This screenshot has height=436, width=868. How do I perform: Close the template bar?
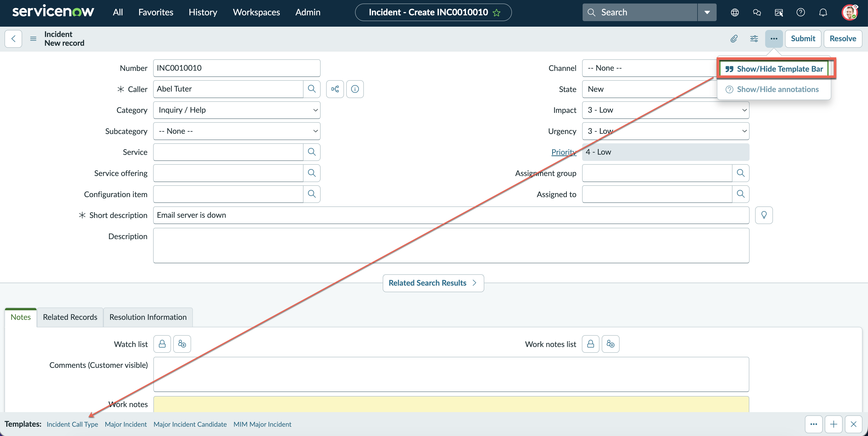(x=853, y=424)
